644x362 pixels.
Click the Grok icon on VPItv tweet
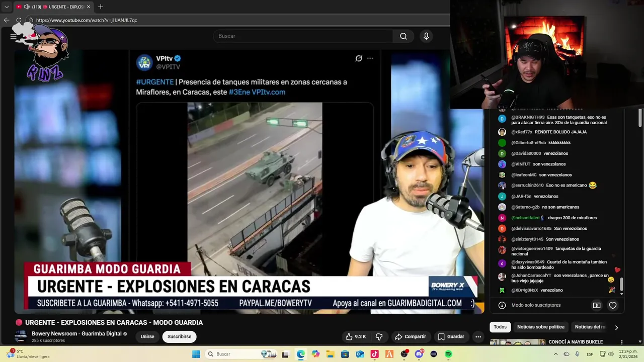pos(359,58)
